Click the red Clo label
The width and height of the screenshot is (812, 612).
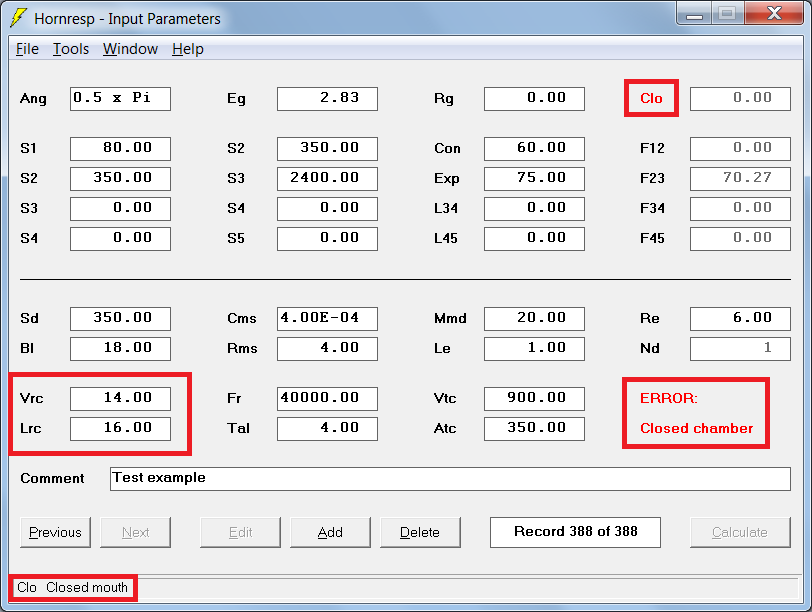click(651, 98)
